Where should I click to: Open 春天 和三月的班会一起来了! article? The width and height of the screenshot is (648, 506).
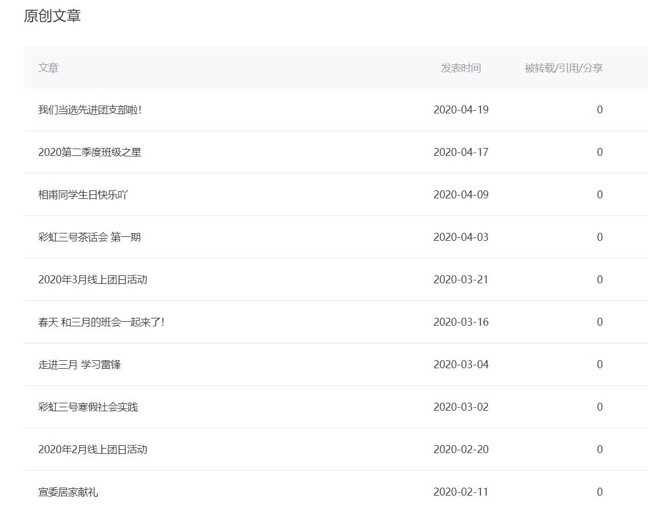[x=101, y=322]
